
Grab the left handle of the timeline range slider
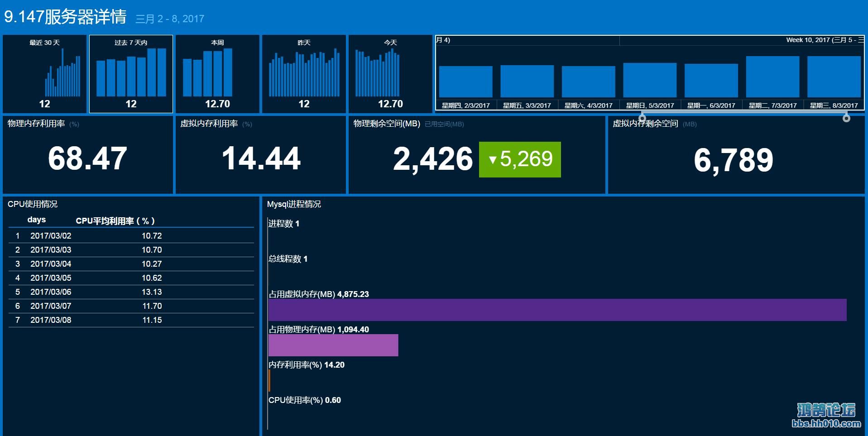642,118
